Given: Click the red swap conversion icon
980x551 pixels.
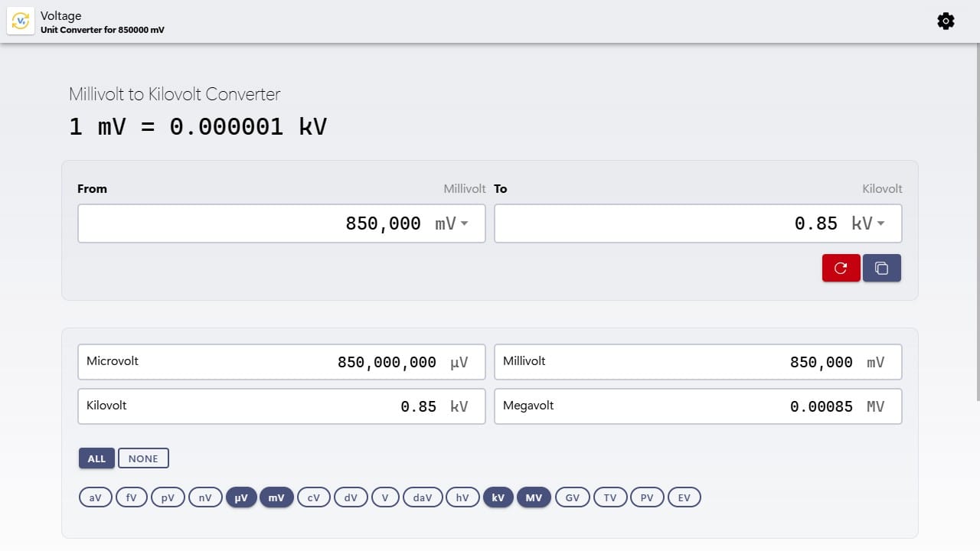Looking at the screenshot, I should coord(841,268).
